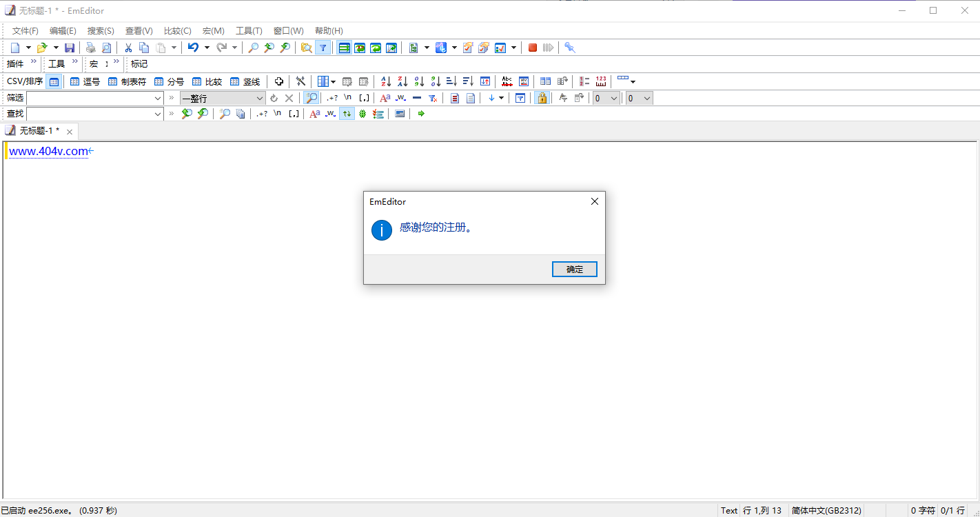Switch to 竖线 pipe-separated mode

click(x=245, y=81)
